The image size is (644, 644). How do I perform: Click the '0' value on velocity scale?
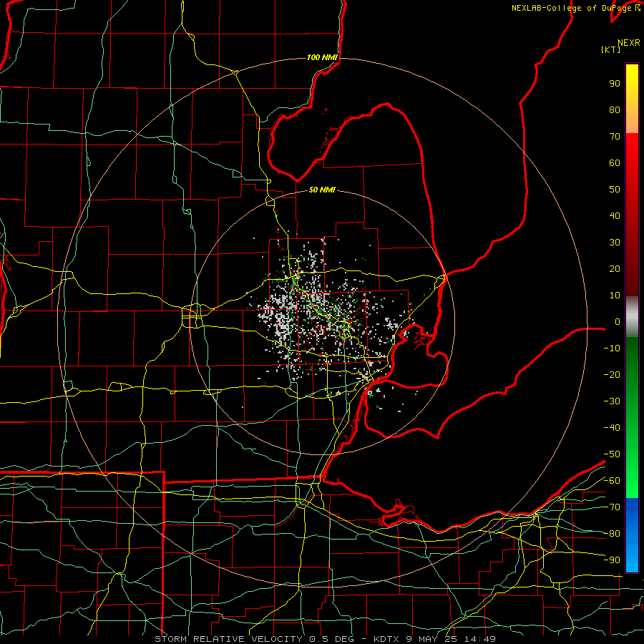point(618,321)
